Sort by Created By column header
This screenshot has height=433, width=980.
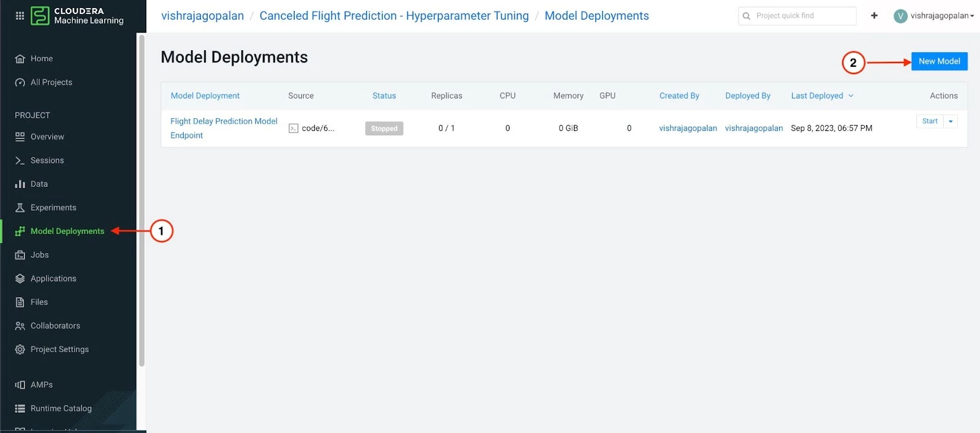point(679,96)
